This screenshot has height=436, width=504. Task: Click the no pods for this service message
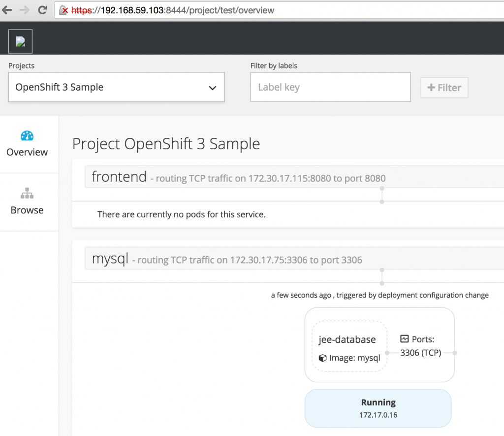pyautogui.click(x=181, y=214)
